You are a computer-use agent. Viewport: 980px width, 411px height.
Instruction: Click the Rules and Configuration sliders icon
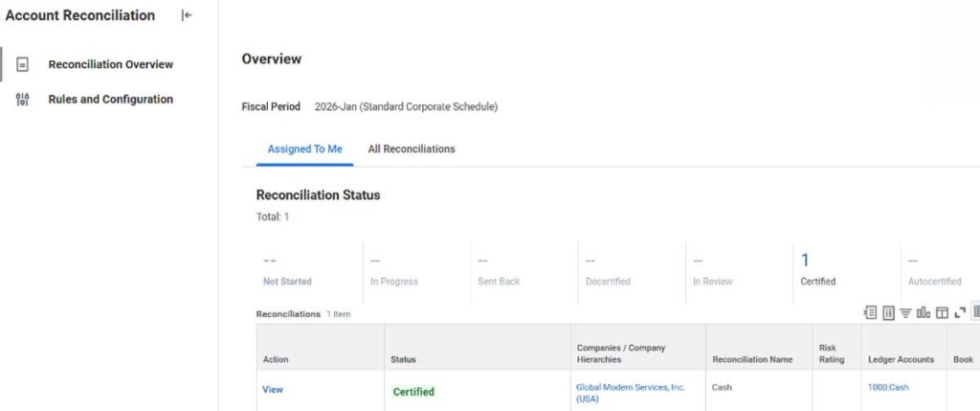point(23,100)
